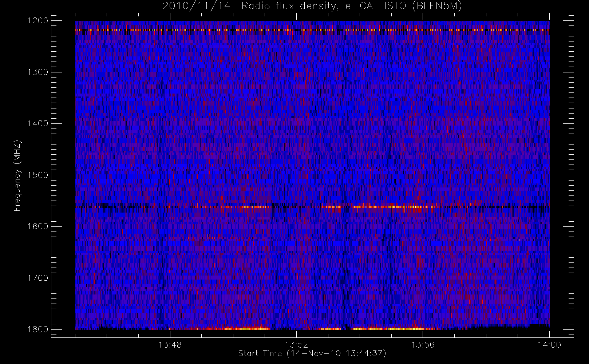Screen dimensions: 589x364
Task: Click the 1500 frequency tick label
Action: [x=38, y=175]
